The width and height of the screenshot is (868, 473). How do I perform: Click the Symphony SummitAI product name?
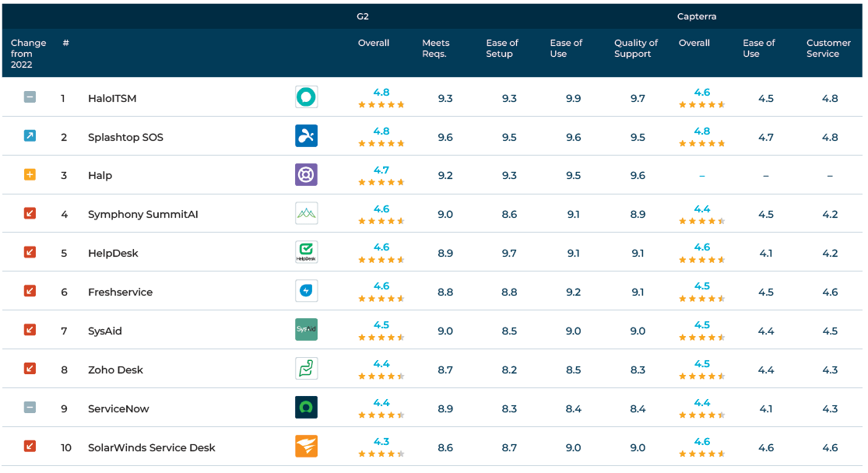click(x=142, y=214)
